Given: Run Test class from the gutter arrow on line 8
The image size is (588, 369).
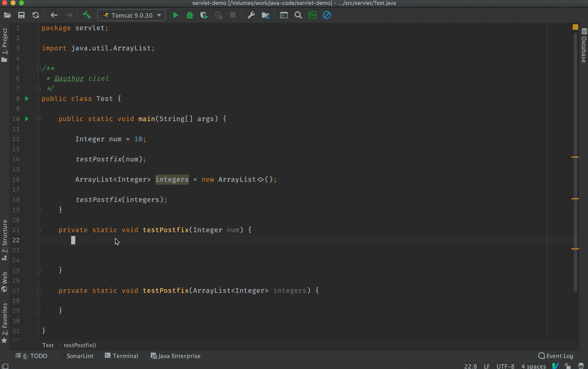Looking at the screenshot, I should pos(26,99).
